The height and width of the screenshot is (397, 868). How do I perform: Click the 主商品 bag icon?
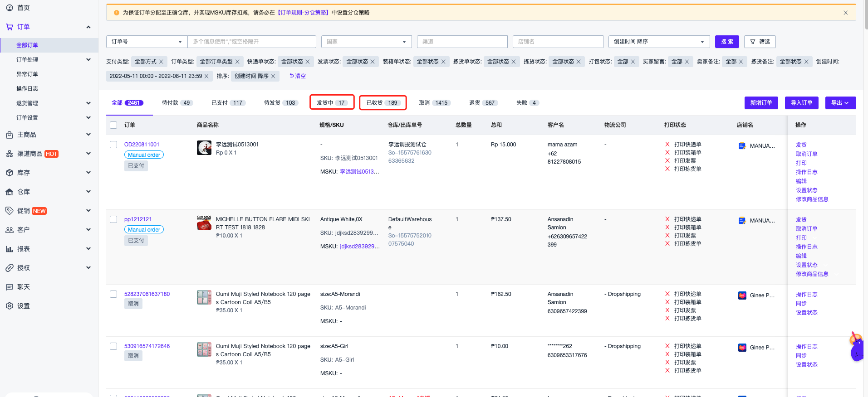point(10,135)
